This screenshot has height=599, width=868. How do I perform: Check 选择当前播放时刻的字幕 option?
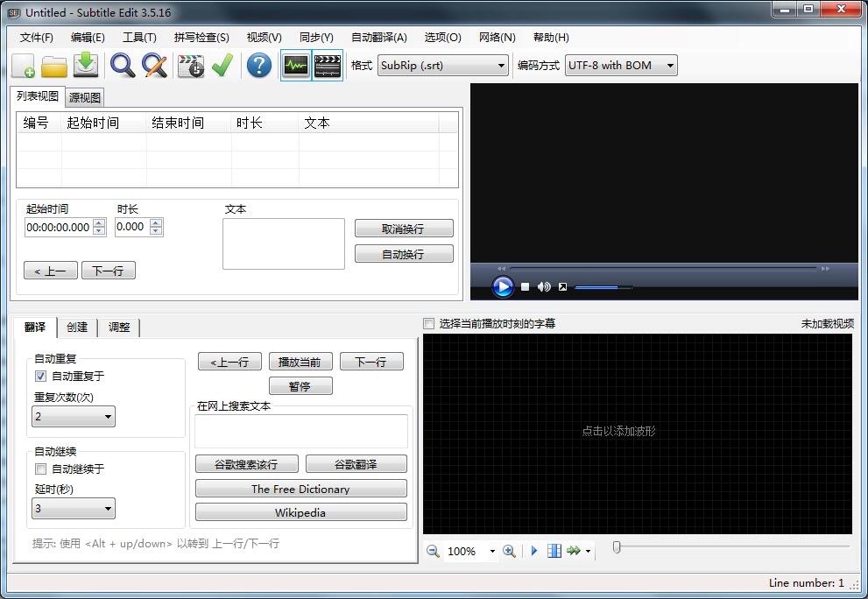pos(428,323)
